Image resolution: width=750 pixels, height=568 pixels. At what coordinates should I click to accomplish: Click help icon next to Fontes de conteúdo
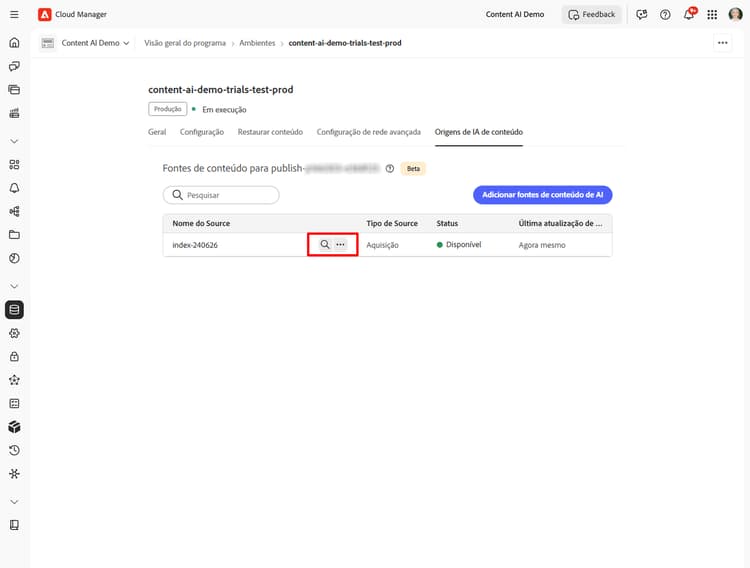(390, 168)
